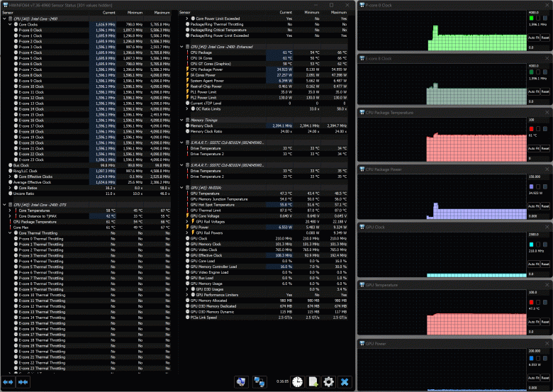The height and width of the screenshot is (392, 553).
Task: Click Reset in GPU Power graph
Action: (x=545, y=378)
